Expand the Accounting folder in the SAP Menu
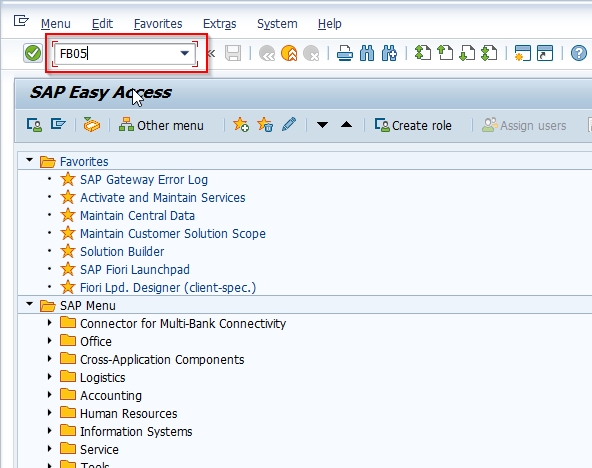 coord(49,395)
